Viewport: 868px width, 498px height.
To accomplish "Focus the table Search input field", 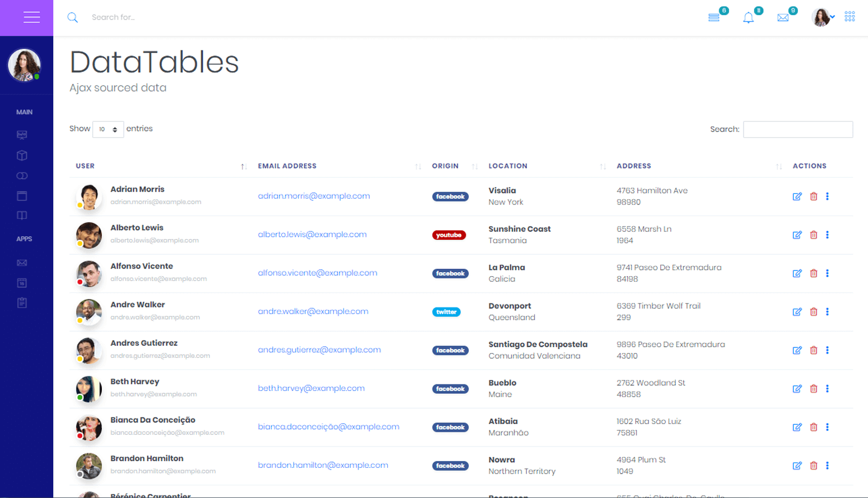I will [797, 129].
